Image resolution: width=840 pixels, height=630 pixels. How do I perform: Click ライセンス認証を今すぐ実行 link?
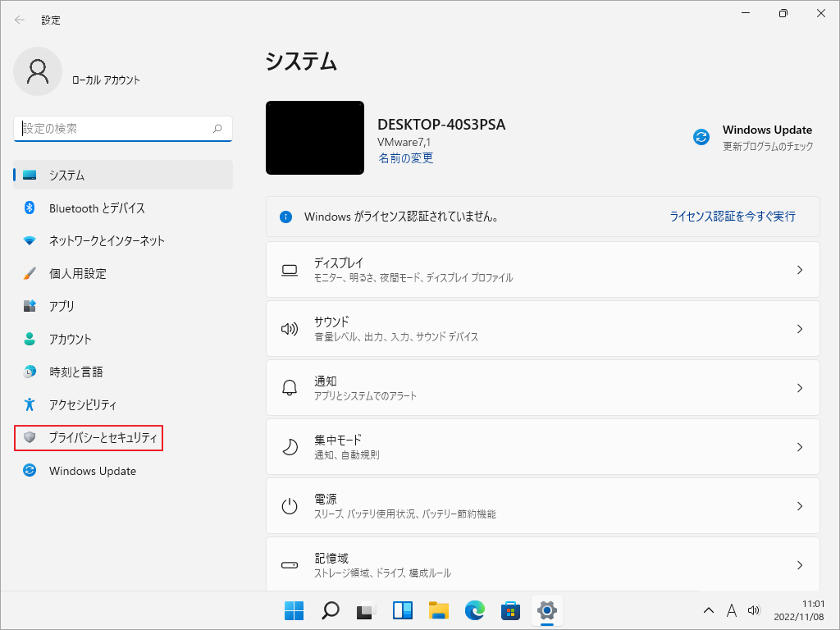coord(733,217)
